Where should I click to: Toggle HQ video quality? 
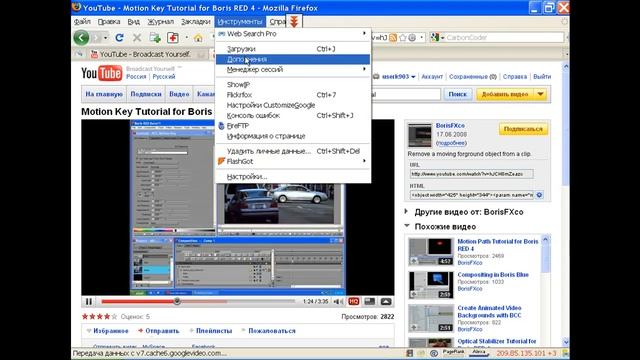[353, 302]
